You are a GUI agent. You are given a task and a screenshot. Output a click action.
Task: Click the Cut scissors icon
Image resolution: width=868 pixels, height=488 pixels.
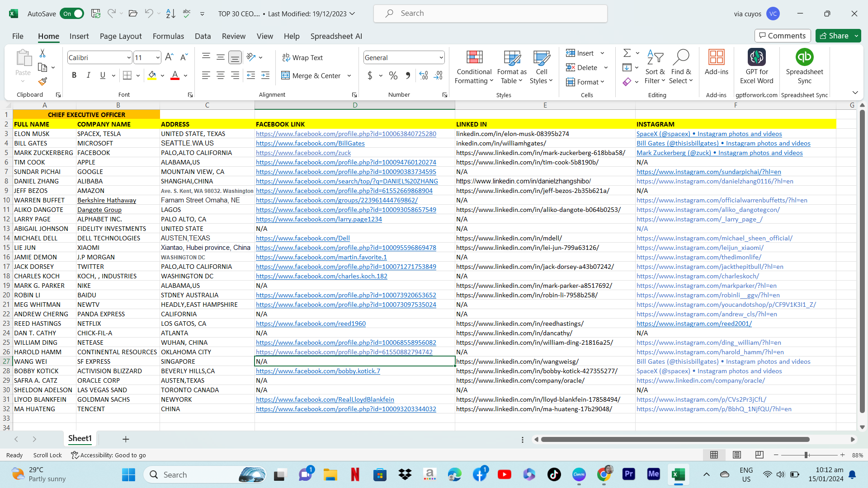coord(42,53)
